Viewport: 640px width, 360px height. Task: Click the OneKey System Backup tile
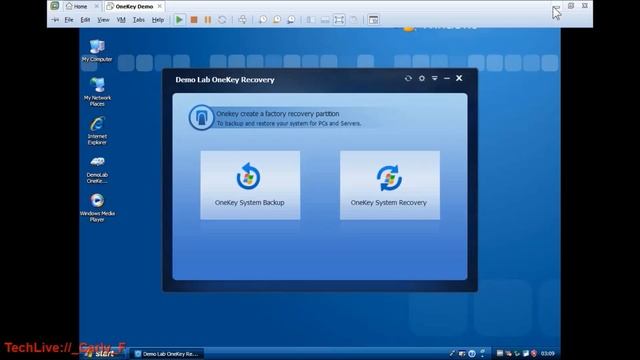point(250,185)
